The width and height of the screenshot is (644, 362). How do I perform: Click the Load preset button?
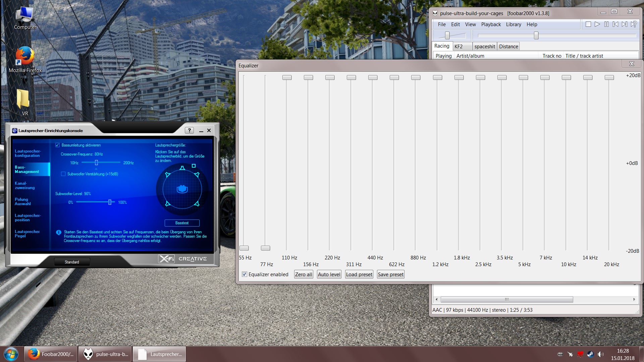[x=359, y=274]
